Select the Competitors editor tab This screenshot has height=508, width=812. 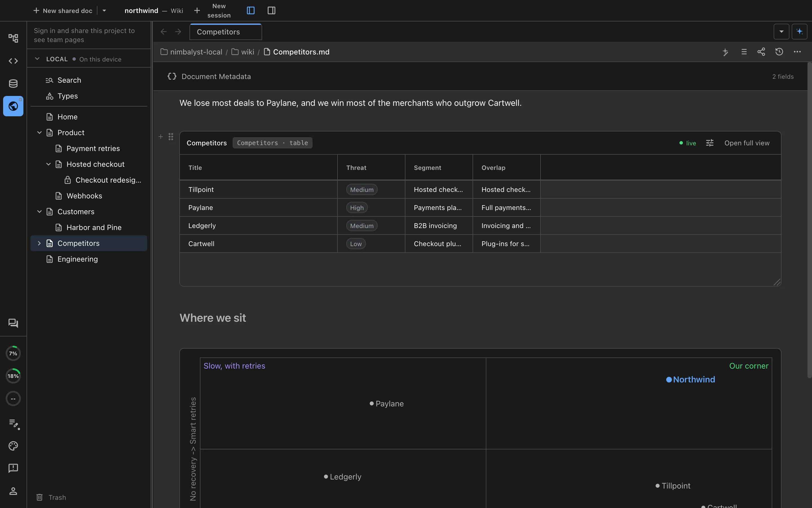[x=226, y=32]
